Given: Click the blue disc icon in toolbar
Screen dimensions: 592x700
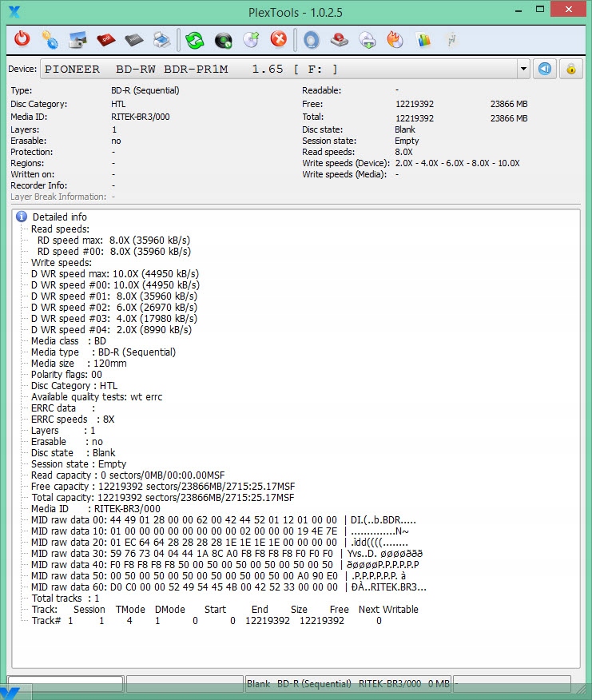Looking at the screenshot, I should (311, 39).
